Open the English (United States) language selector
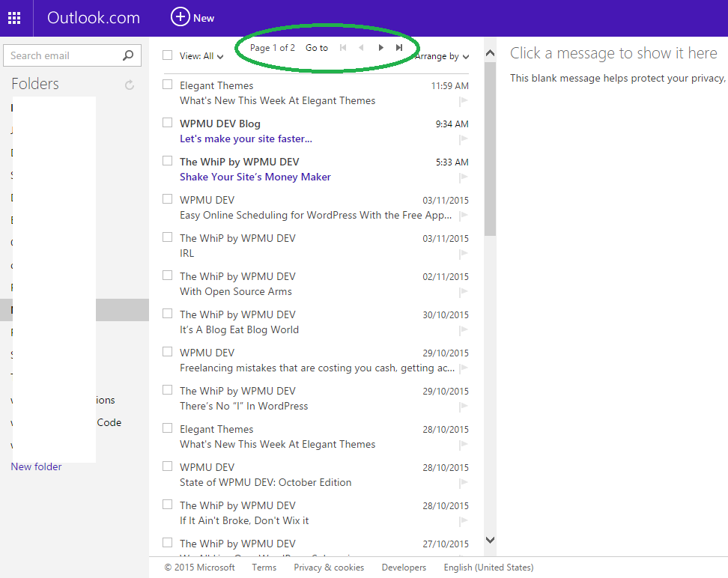 [x=488, y=567]
